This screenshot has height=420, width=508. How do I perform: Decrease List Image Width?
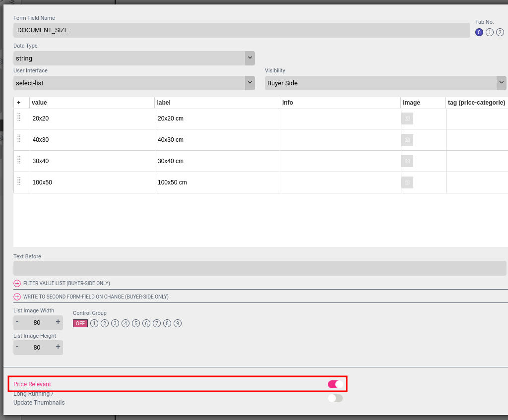pyautogui.click(x=17, y=322)
